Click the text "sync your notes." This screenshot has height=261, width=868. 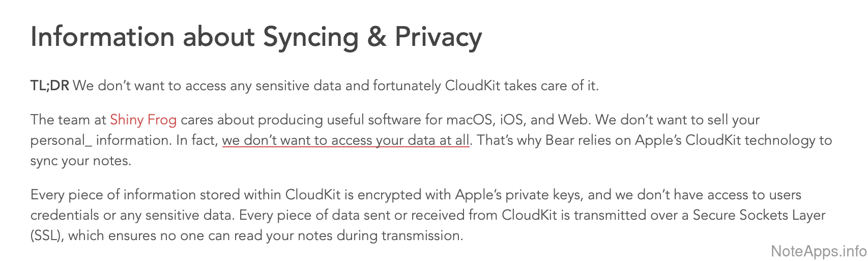(81, 161)
